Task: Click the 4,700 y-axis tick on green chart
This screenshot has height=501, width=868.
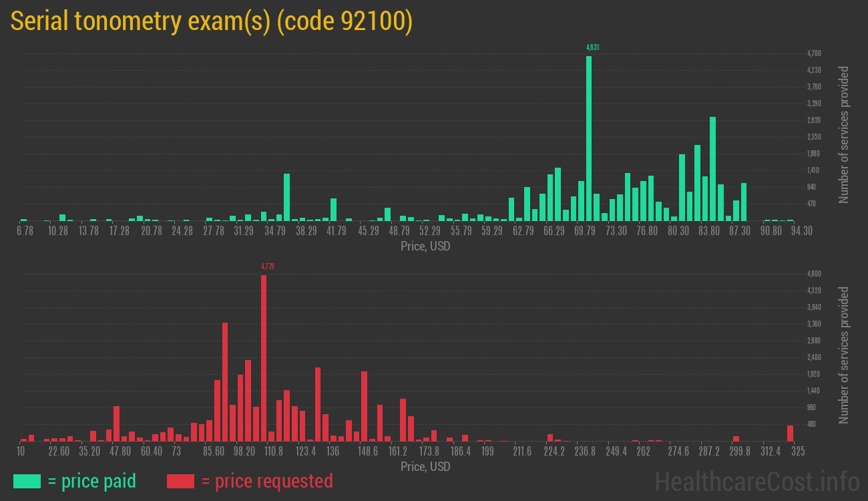Action: click(x=814, y=53)
